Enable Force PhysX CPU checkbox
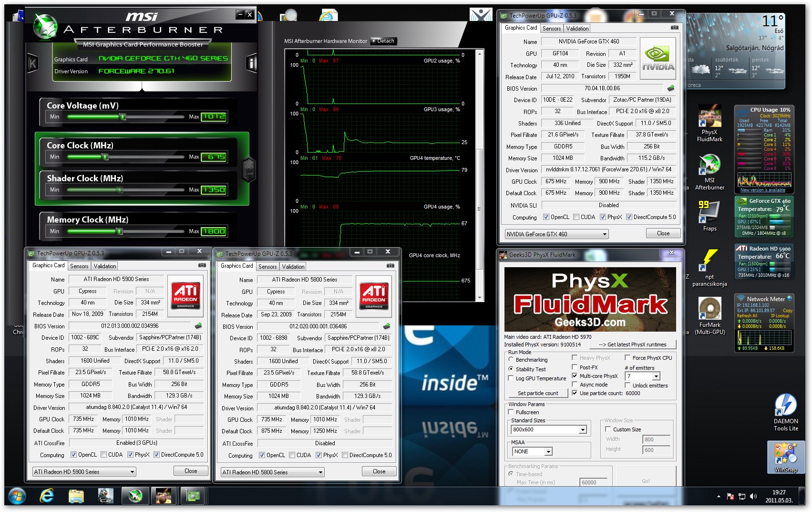Viewport: 812px width, 512px height. point(627,358)
